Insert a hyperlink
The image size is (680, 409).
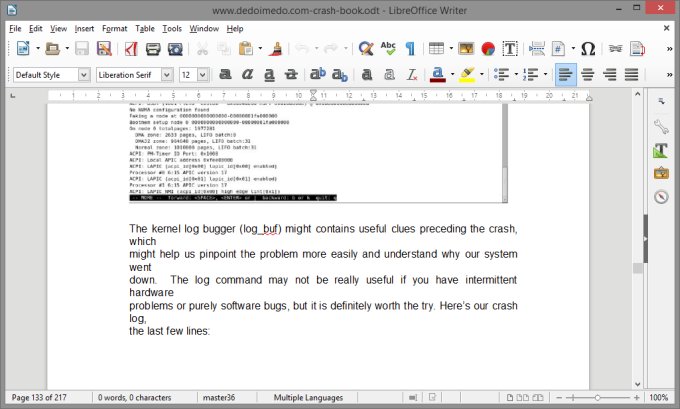615,49
